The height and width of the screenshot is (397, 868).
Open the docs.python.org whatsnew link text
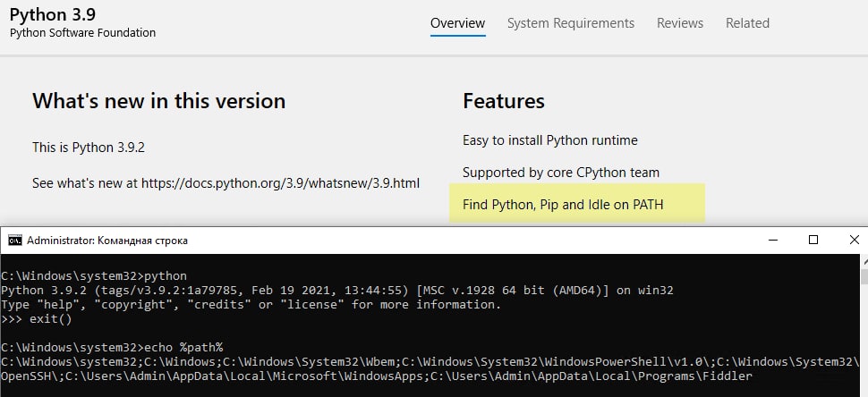tap(280, 183)
